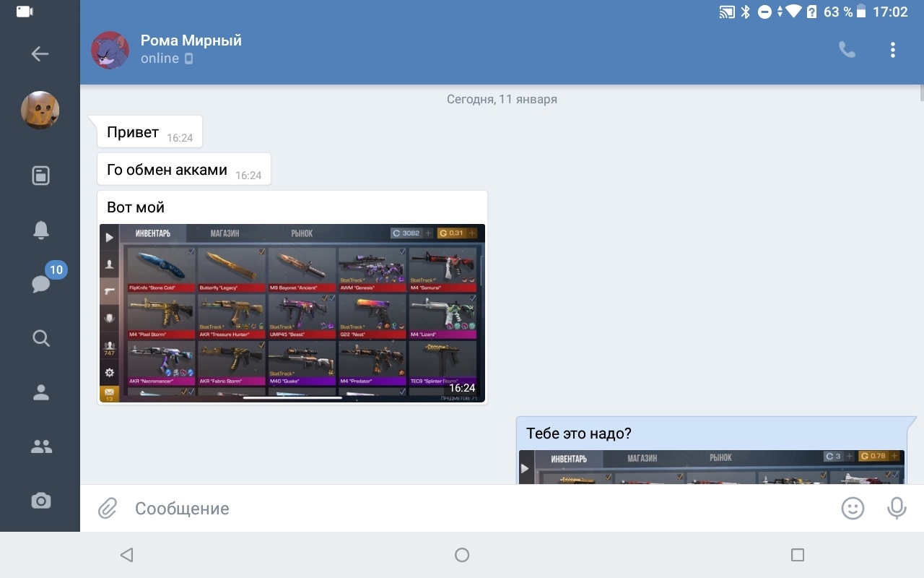Open notifications bell icon
Image resolution: width=924 pixels, height=578 pixels.
[x=40, y=230]
